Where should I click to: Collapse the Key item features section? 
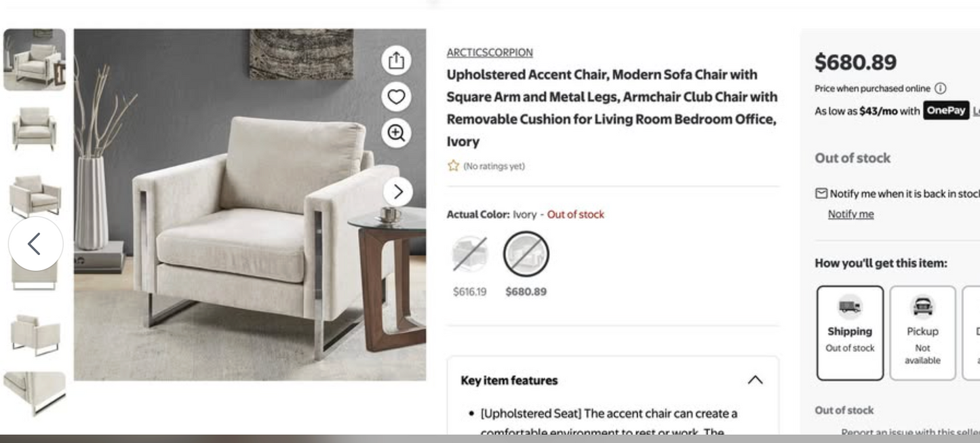(755, 380)
